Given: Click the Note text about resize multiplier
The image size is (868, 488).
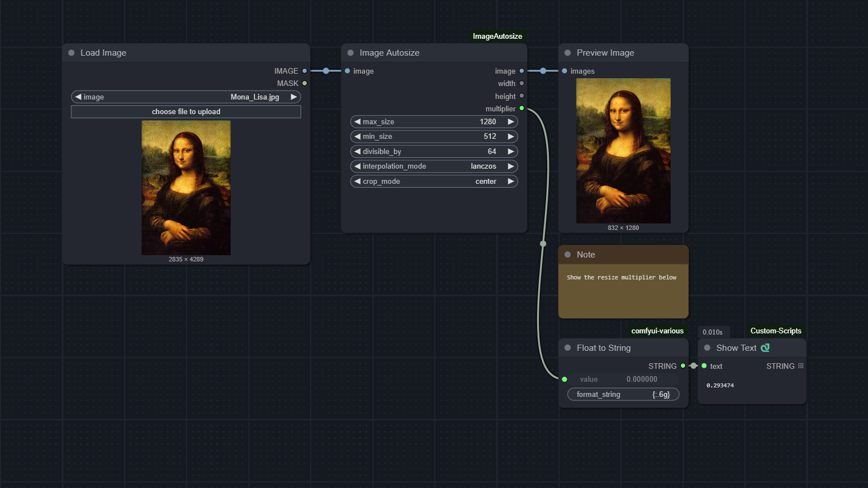Looking at the screenshot, I should click(x=621, y=278).
